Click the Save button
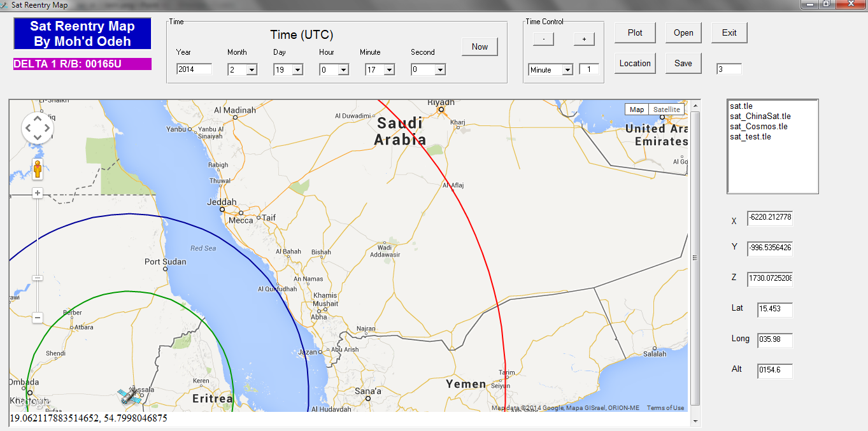Image resolution: width=868 pixels, height=431 pixels. tap(683, 63)
